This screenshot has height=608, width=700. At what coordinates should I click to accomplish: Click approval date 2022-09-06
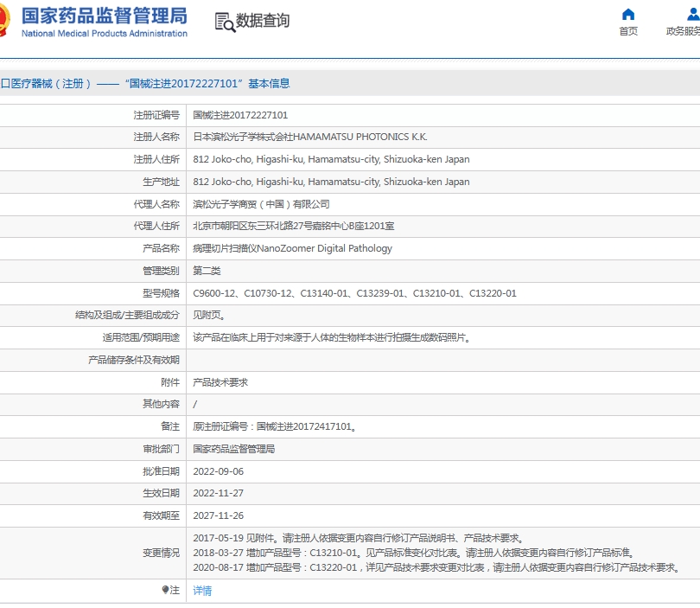(x=219, y=471)
